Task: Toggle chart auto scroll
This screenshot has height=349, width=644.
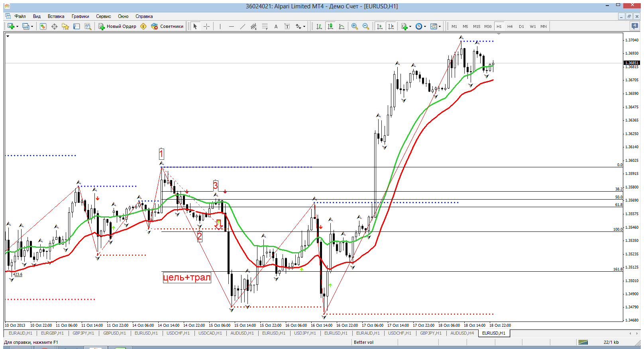Action: 380,26
